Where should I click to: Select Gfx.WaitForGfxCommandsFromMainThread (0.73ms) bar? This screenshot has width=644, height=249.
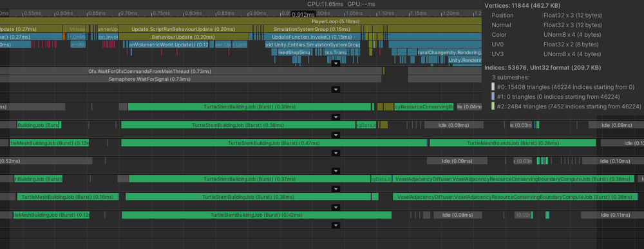[x=191, y=71]
